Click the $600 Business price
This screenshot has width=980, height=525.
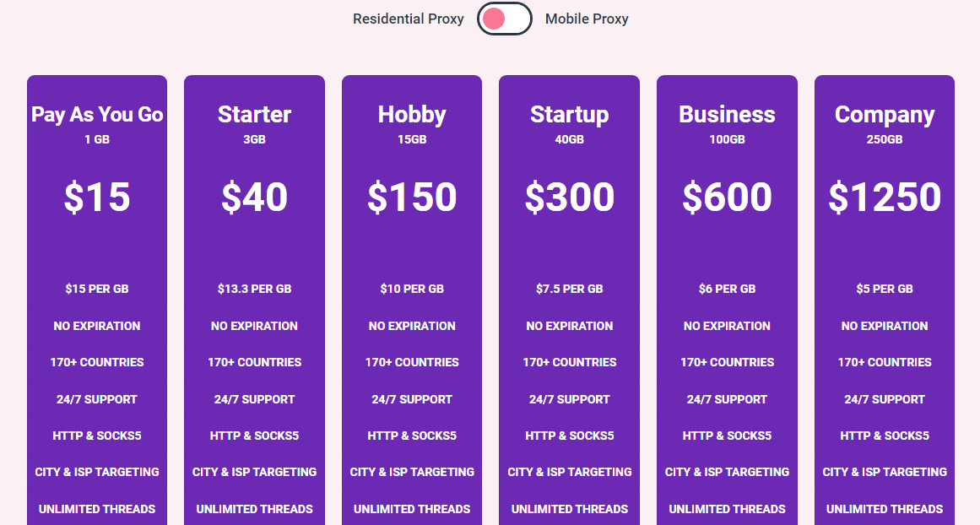(x=727, y=197)
